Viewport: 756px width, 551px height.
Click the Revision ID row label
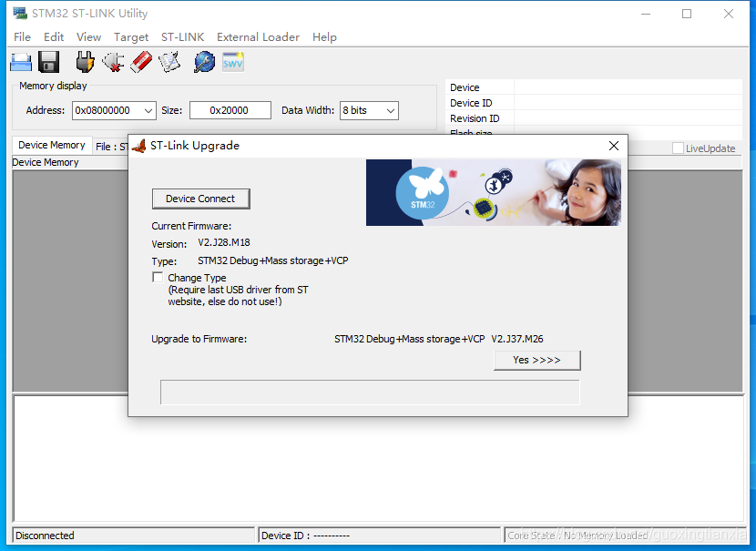pos(475,118)
